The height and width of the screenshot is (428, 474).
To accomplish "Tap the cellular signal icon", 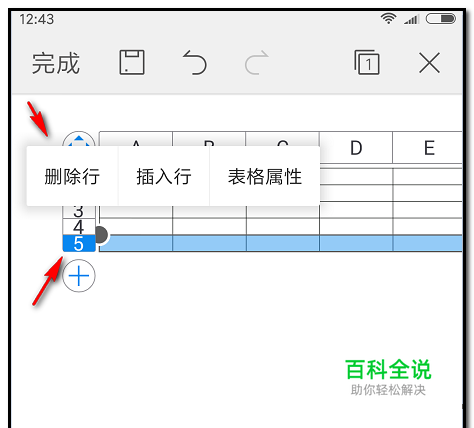I will 411,19.
